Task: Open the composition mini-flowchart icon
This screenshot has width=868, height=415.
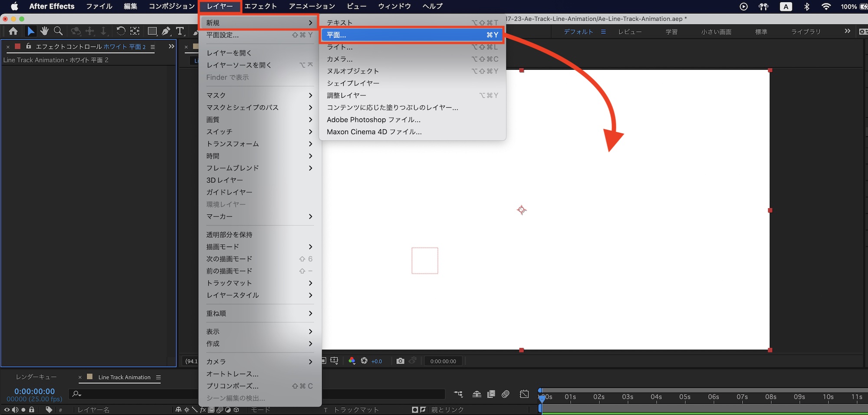Action: pyautogui.click(x=458, y=394)
